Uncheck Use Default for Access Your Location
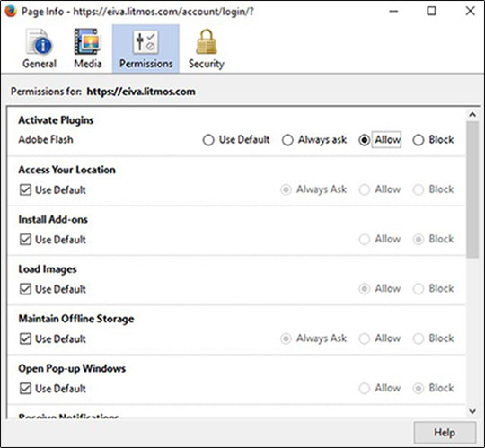 click(25, 189)
